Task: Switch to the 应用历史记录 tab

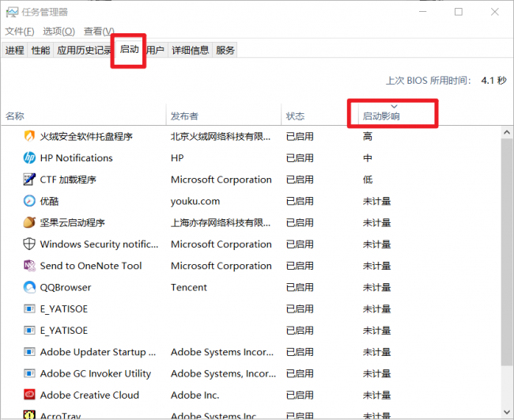Action: [84, 50]
